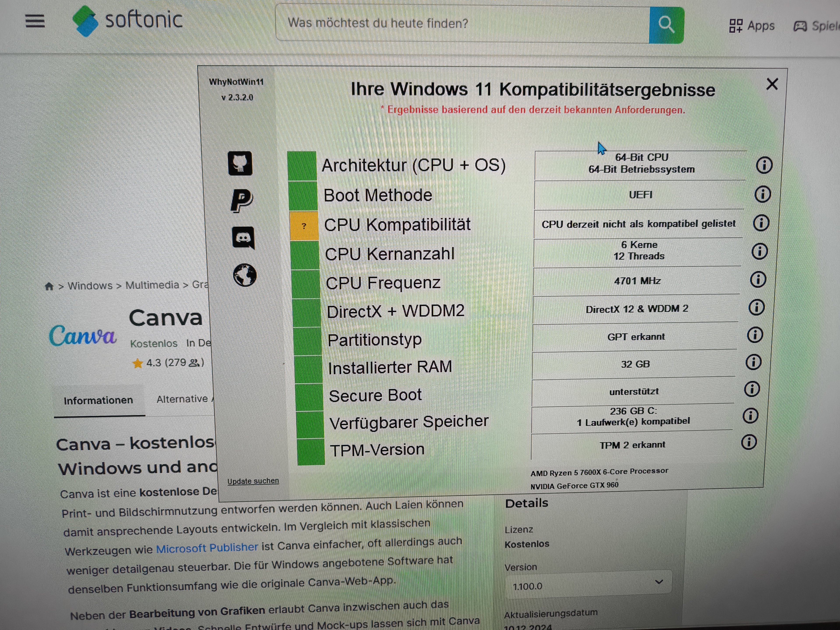This screenshot has height=630, width=840.
Task: Open the Apps menu item
Action: tap(752, 26)
